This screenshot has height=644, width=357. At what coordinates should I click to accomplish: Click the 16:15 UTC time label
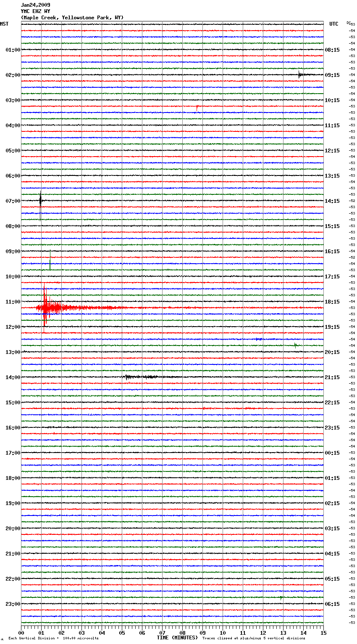point(332,251)
